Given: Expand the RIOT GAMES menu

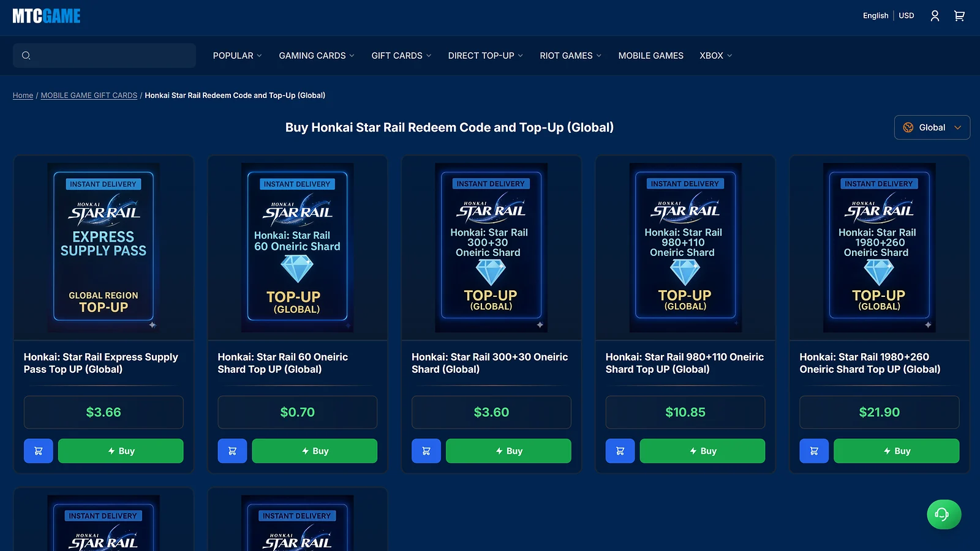Looking at the screenshot, I should point(571,56).
